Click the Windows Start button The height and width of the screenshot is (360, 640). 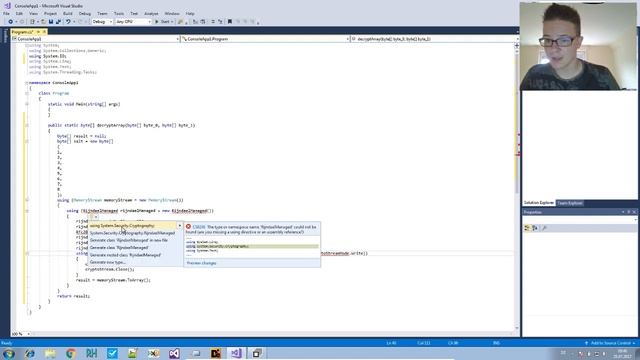tap(9, 353)
